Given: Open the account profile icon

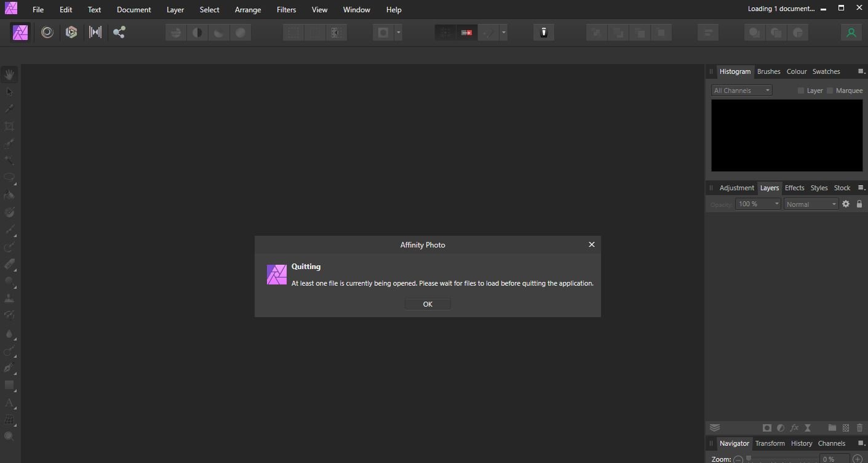Looking at the screenshot, I should pyautogui.click(x=851, y=33).
